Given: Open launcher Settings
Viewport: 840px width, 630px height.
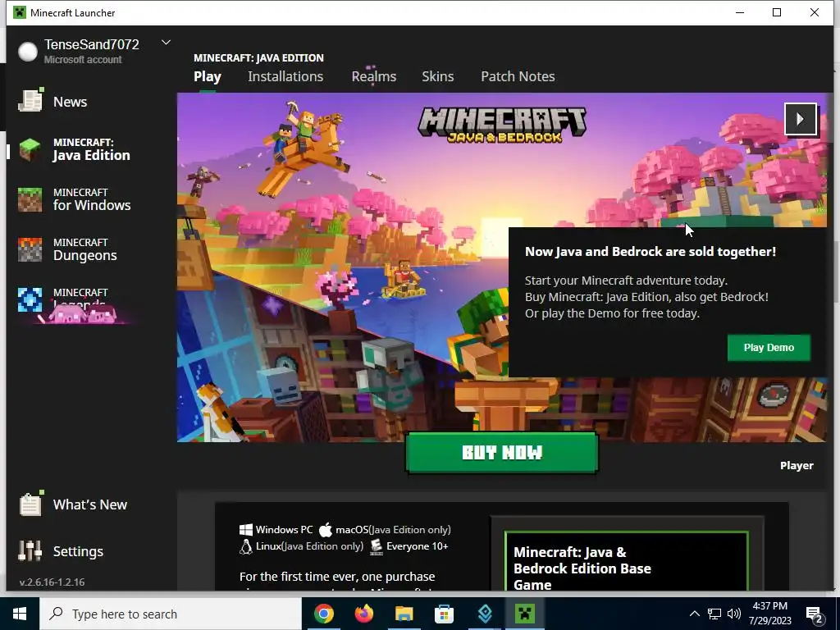Looking at the screenshot, I should (x=61, y=550).
